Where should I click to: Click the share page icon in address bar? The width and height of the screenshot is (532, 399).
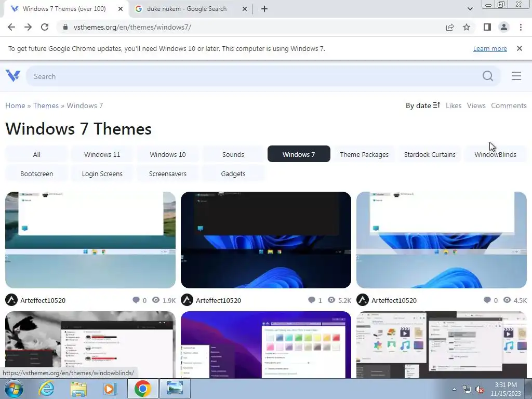pyautogui.click(x=450, y=27)
